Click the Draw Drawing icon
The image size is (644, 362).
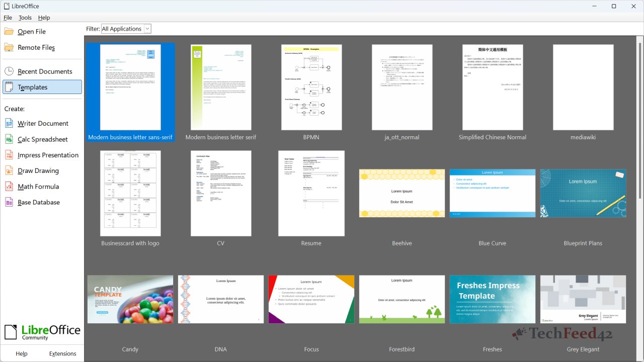[x=9, y=170]
